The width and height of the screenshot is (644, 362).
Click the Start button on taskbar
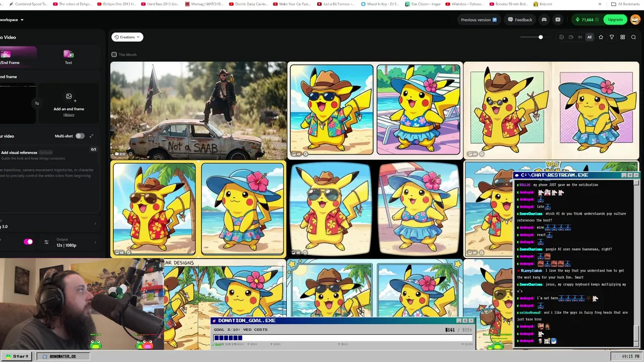click(x=17, y=356)
